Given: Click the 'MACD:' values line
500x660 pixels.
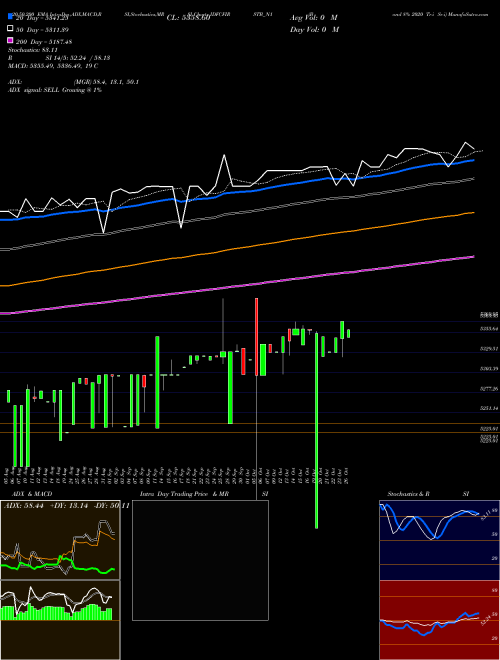Looking at the screenshot, I should 53,66.
